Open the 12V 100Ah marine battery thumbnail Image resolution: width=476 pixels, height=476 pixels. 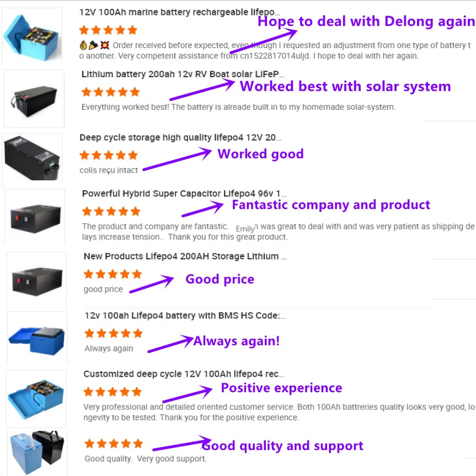point(32,36)
